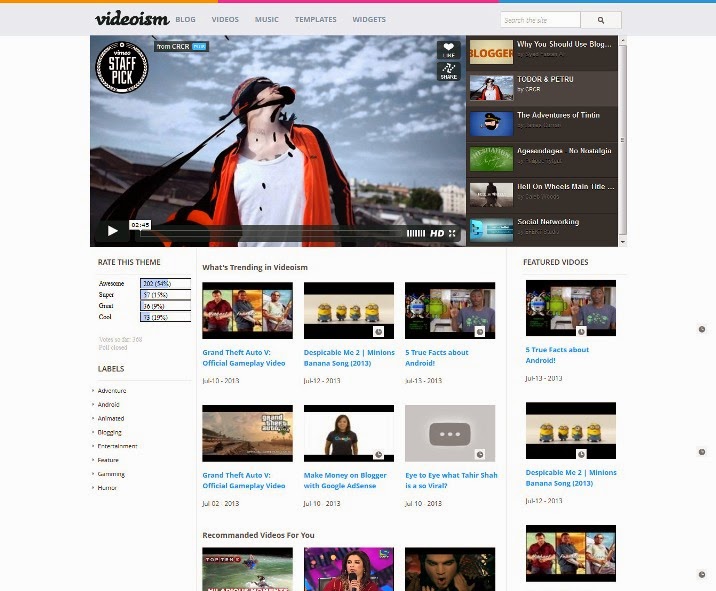
Task: Open the TEMPLATES menu item
Action: click(x=316, y=20)
